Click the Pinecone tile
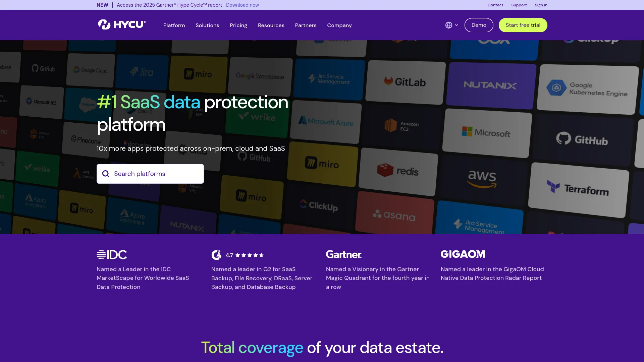The height and width of the screenshot is (362, 644). pyautogui.click(x=86, y=139)
